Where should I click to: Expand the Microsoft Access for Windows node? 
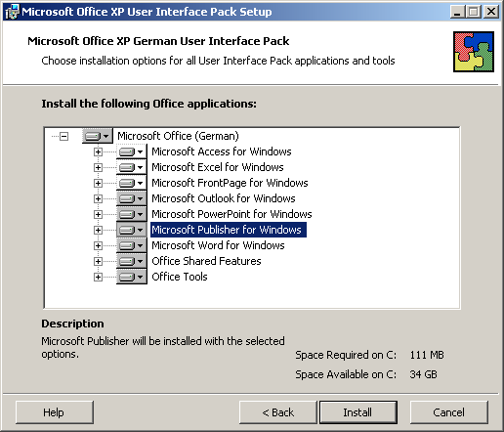(98, 151)
